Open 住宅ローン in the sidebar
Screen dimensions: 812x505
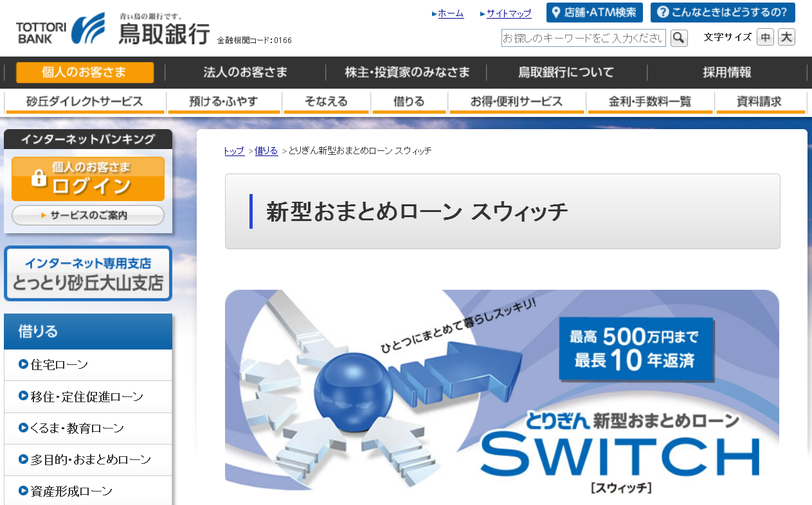tap(59, 365)
